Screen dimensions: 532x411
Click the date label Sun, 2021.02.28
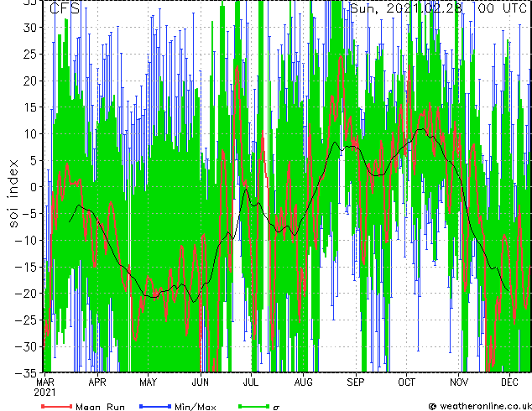tap(406, 8)
